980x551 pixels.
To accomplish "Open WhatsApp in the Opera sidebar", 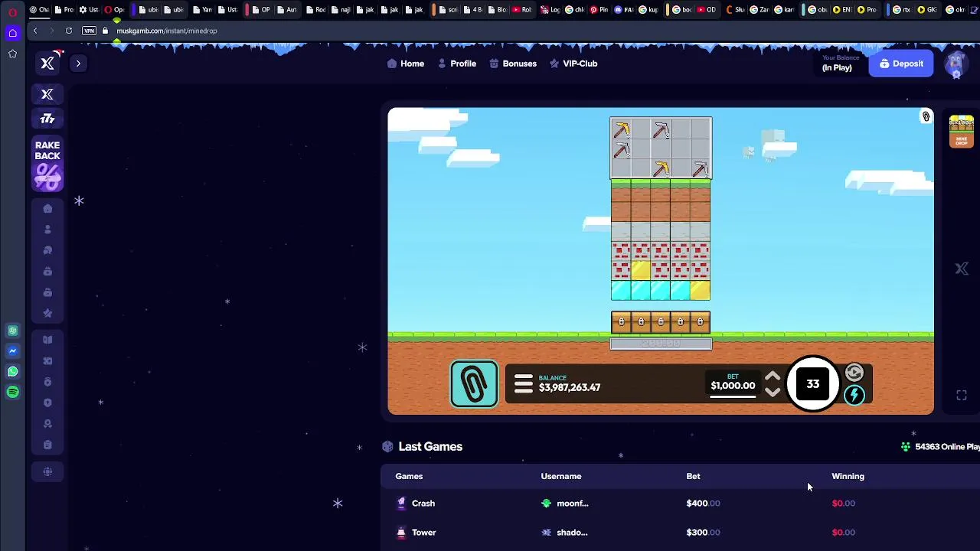I will click(x=12, y=371).
